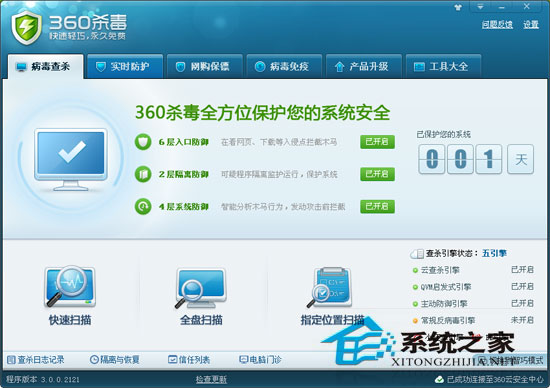The image size is (550, 388).
Task: Click the 4层系统防御 green icon
Action: pyautogui.click(x=143, y=206)
